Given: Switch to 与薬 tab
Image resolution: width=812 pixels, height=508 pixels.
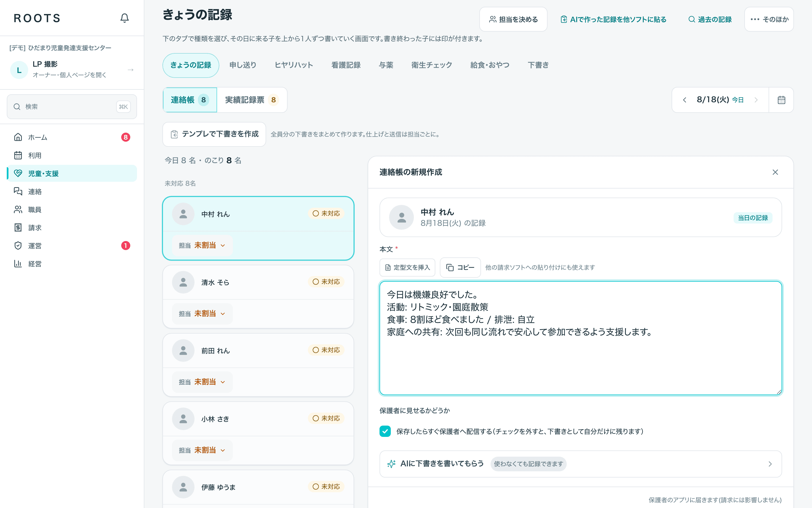Looking at the screenshot, I should click(x=386, y=65).
